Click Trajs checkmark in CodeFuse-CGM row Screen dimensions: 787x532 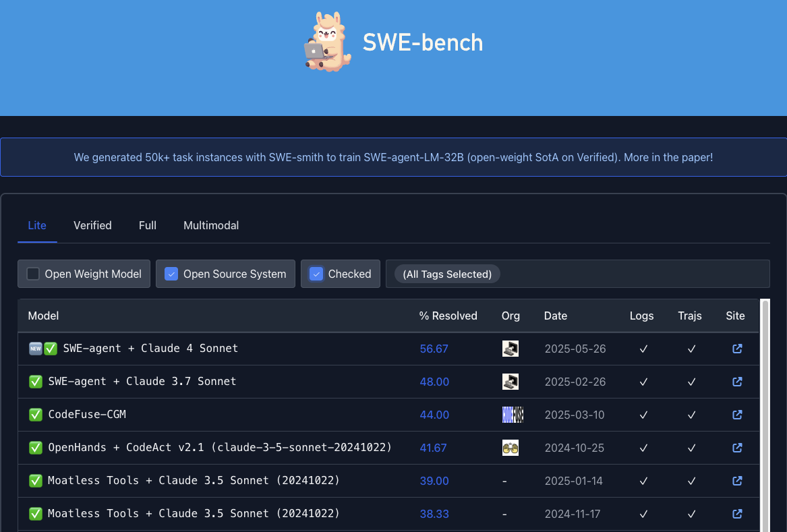(x=691, y=415)
